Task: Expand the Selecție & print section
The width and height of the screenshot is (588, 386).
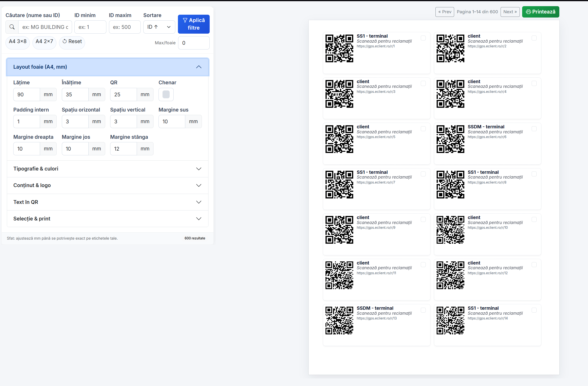Action: coord(108,219)
